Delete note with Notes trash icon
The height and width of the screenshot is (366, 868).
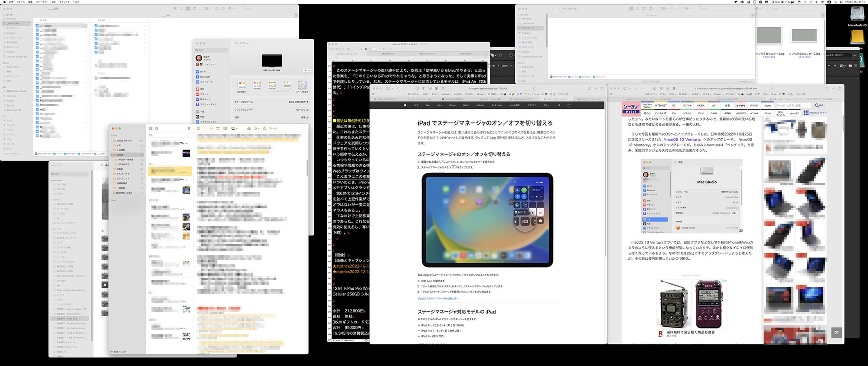pyautogui.click(x=189, y=128)
